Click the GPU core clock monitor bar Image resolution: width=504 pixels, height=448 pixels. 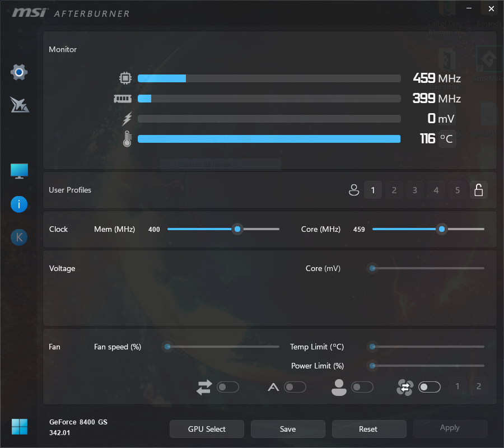pos(269,78)
